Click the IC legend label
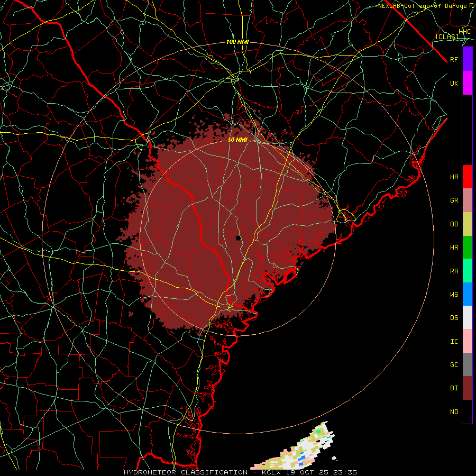 [454, 342]
